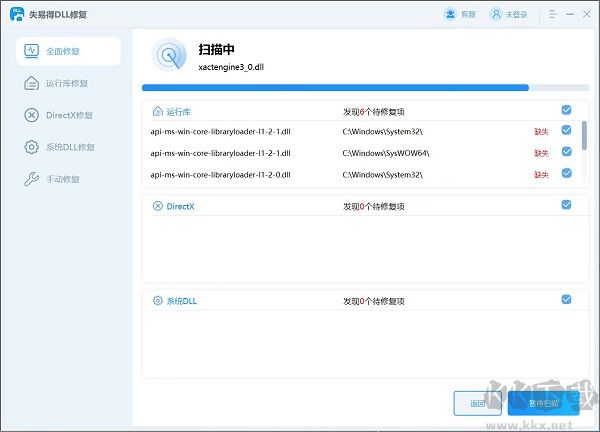Click the blue 暂停扫描 button

543,404
